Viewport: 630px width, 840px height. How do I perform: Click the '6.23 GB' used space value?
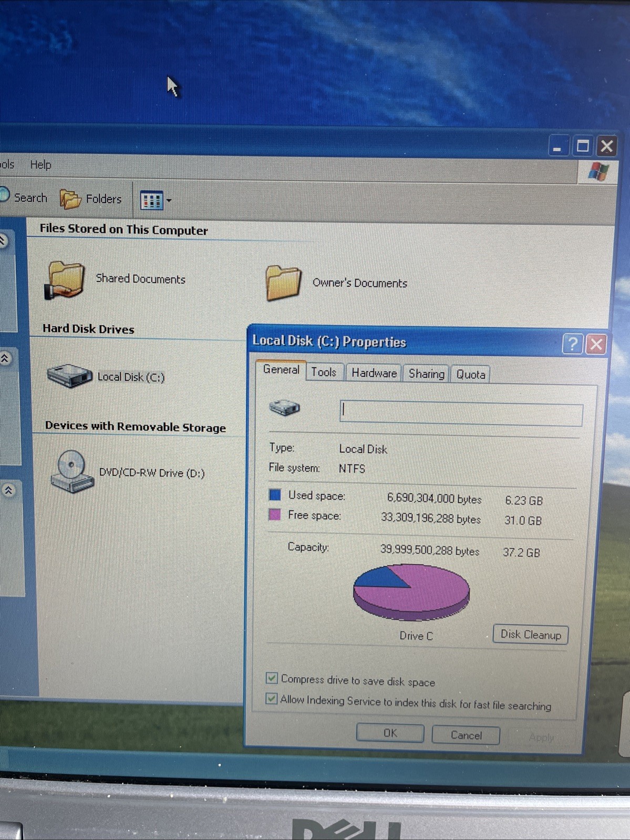pos(524,500)
